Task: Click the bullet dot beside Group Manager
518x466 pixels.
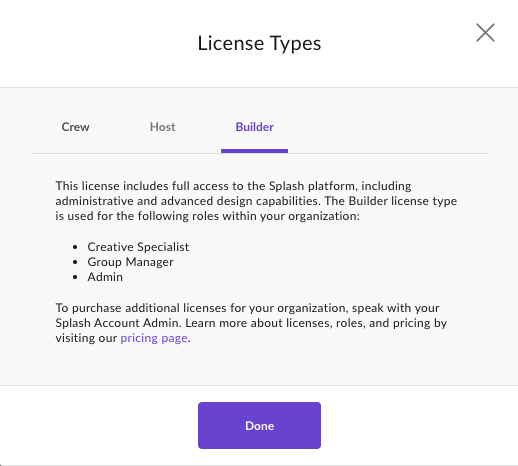Action: 75,262
